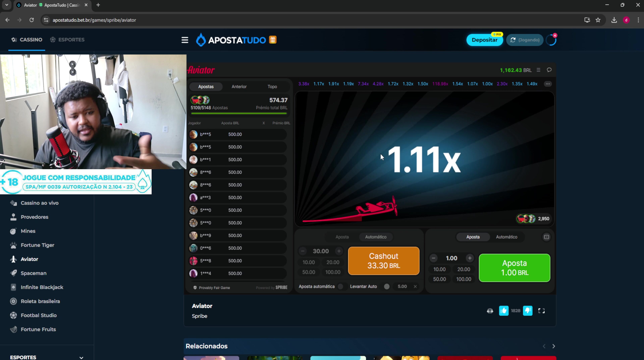Show next Relacionados games with right arrow

553,346
